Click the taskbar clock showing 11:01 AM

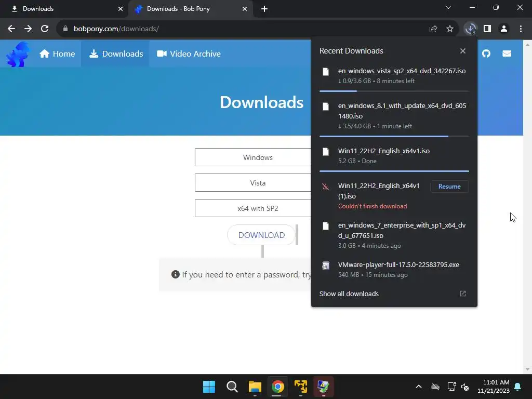click(494, 387)
